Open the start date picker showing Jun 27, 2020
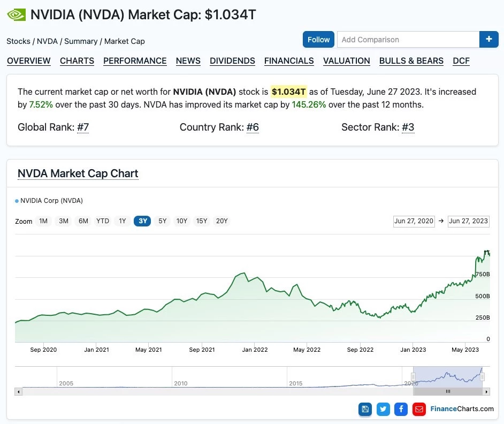This screenshot has height=424, width=504. point(414,221)
